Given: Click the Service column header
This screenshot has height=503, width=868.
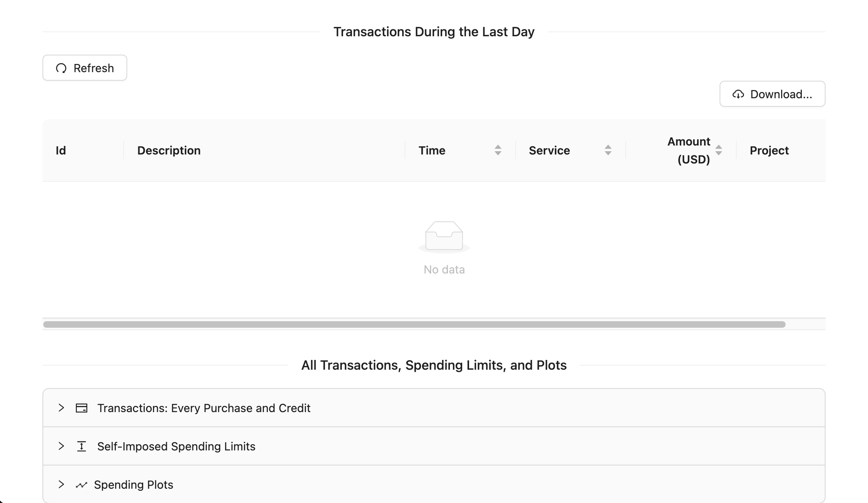Looking at the screenshot, I should click(549, 150).
